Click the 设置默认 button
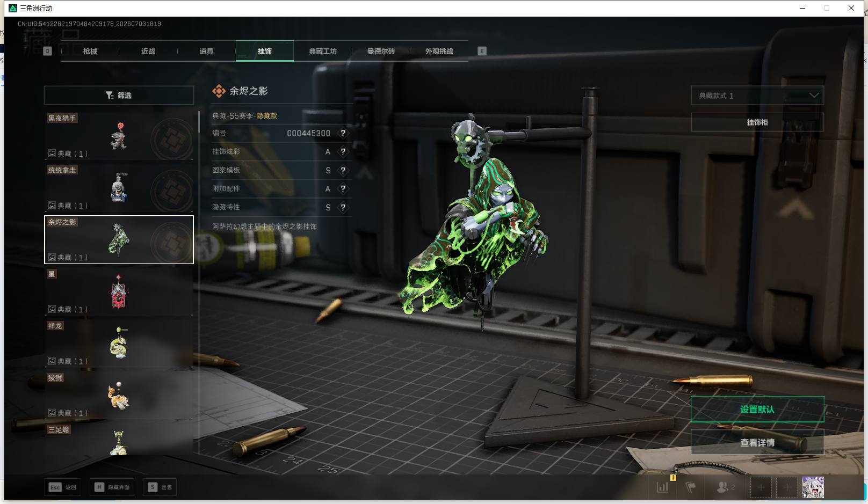Viewport: 868px width, 504px height. 757,410
